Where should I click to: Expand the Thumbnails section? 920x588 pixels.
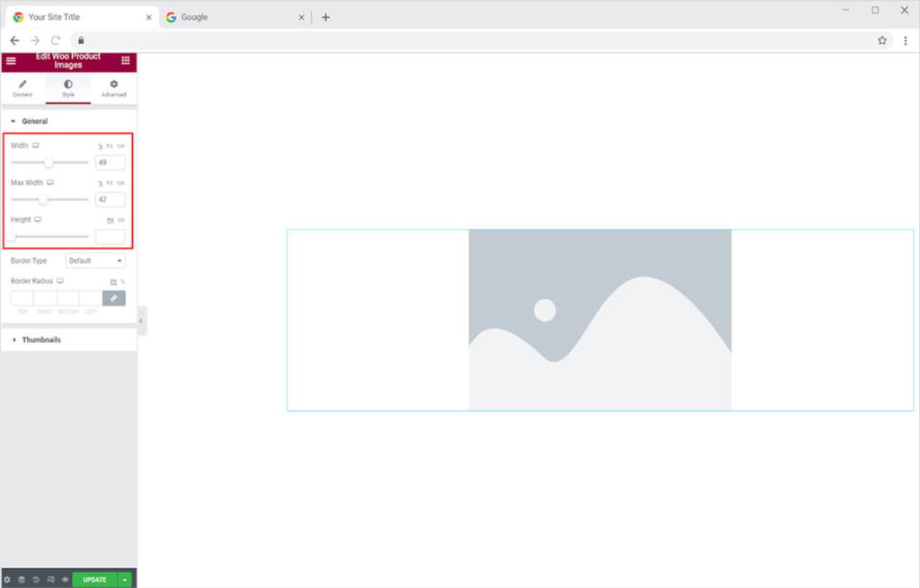point(41,340)
